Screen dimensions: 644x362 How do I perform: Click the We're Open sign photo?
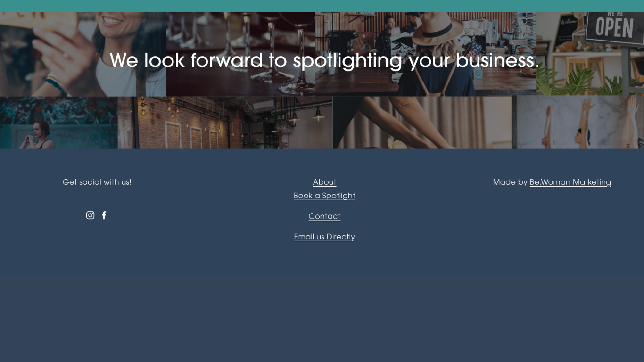click(x=590, y=54)
